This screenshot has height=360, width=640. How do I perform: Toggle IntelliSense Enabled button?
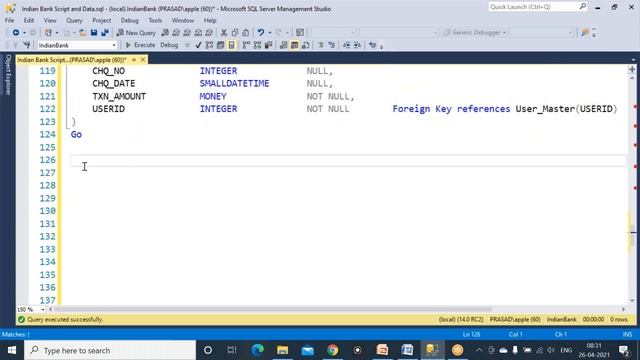pyautogui.click(x=231, y=45)
